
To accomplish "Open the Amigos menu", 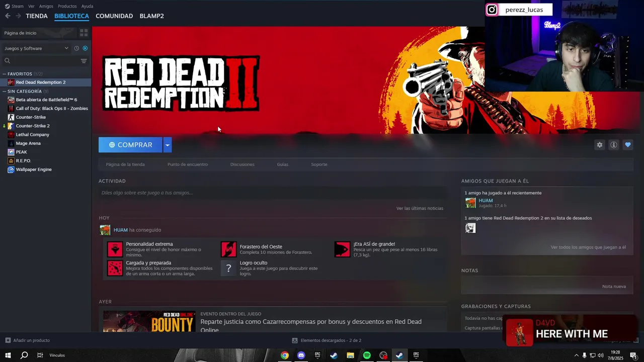I will pyautogui.click(x=46, y=6).
